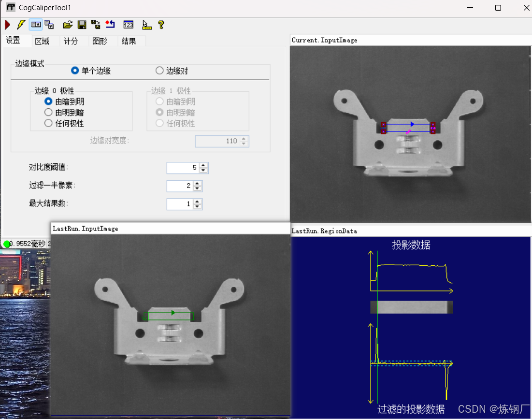Viewport: 532px width, 419px height.
Task: Click the LastRun.InputImage window title
Action: point(86,229)
